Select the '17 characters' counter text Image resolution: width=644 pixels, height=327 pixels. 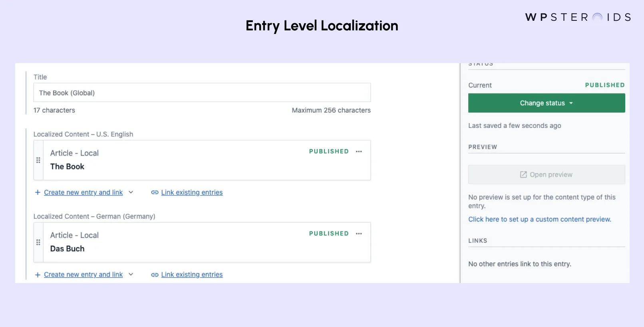click(x=54, y=110)
